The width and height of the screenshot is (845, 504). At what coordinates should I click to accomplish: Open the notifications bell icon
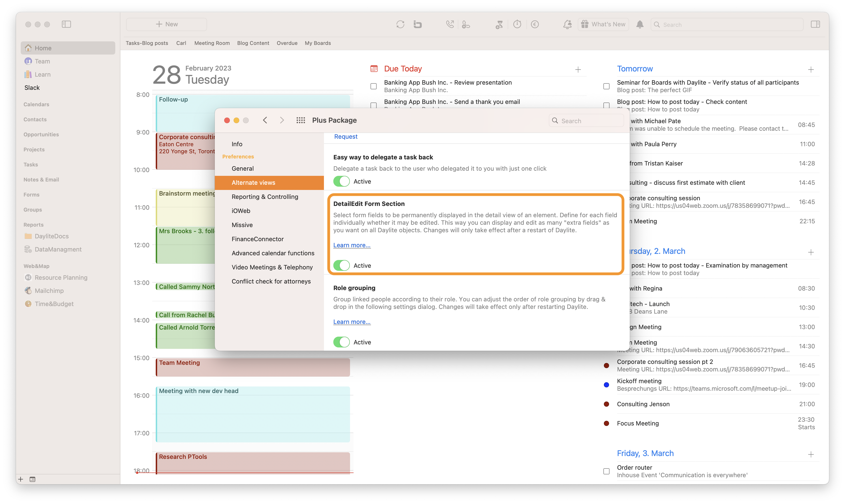[x=640, y=24]
